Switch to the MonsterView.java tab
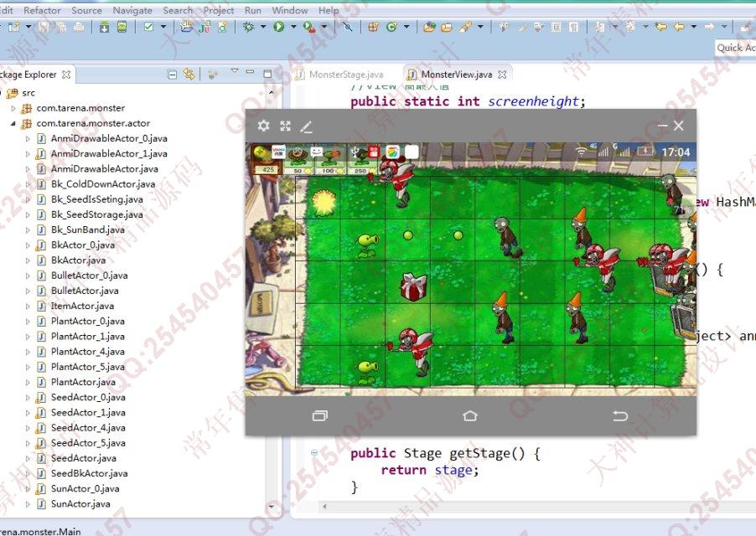756x536 pixels. (x=456, y=75)
